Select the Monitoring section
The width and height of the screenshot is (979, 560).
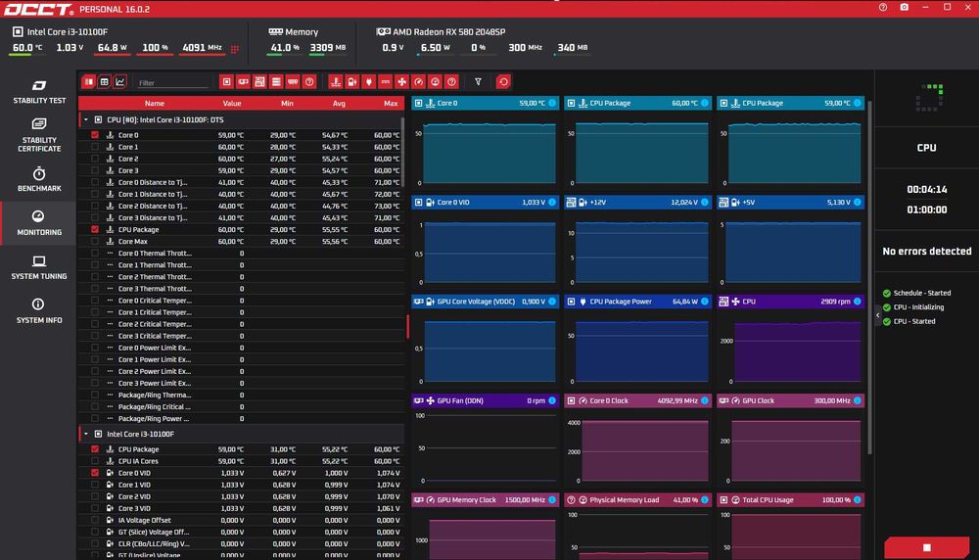point(39,223)
